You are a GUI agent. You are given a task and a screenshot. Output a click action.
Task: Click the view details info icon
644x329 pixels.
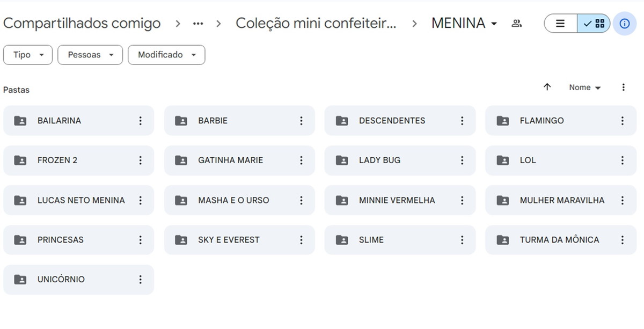624,24
